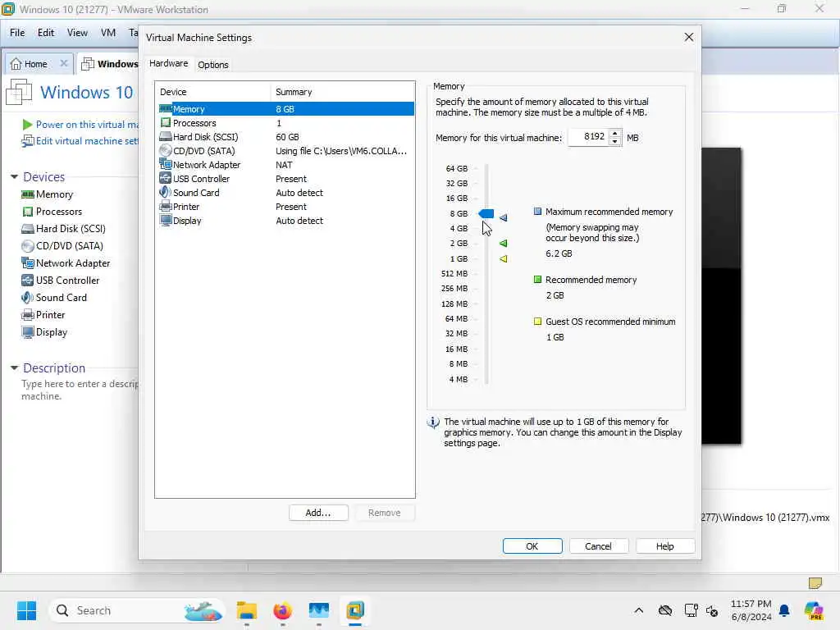The width and height of the screenshot is (840, 630).
Task: Increase memory value with the up spinner arrow
Action: (x=615, y=134)
